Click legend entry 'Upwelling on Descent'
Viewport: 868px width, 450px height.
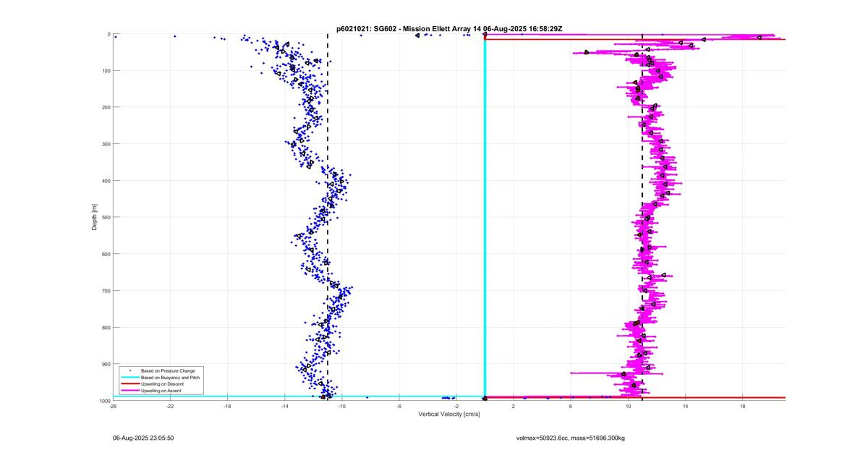point(163,384)
